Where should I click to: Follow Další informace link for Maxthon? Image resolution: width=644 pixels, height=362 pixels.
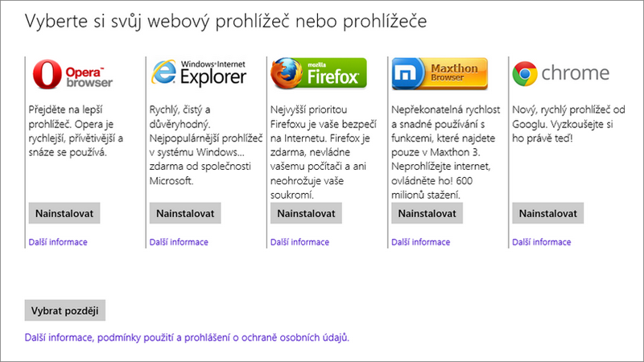pyautogui.click(x=420, y=242)
